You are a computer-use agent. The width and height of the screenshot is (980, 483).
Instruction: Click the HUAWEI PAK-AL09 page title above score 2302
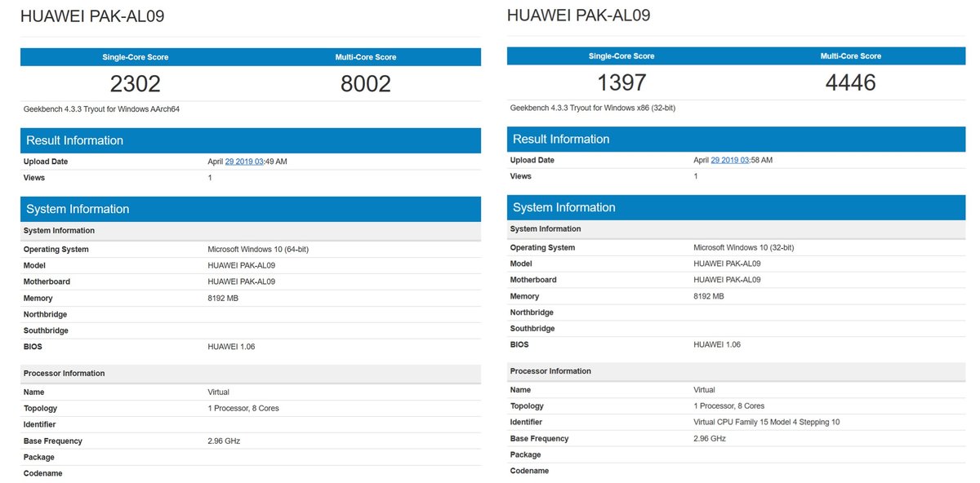click(91, 16)
